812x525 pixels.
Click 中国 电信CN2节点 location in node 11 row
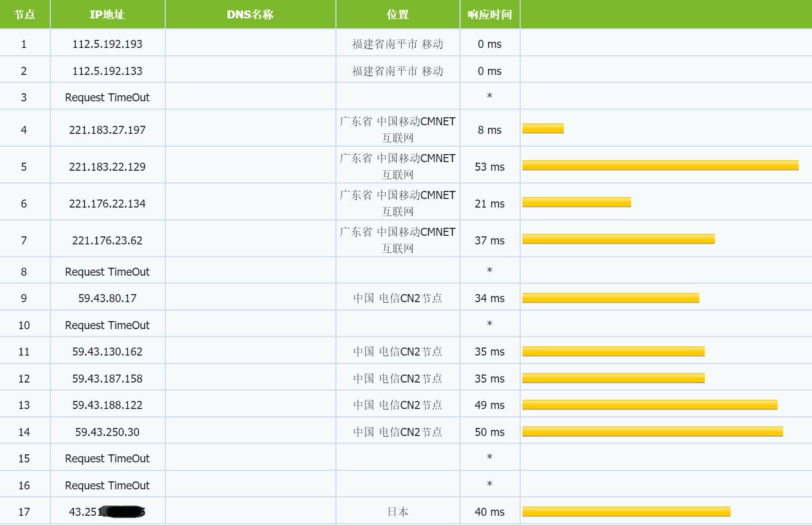(x=397, y=352)
